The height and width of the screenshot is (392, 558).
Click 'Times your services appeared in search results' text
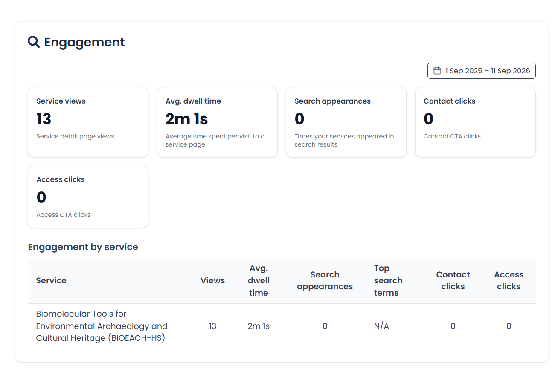[x=344, y=141]
